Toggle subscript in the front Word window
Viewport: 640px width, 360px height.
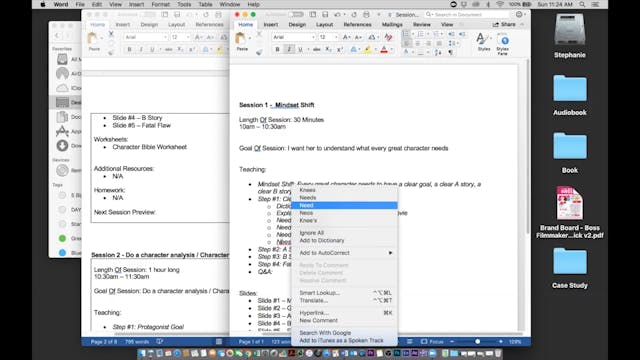(329, 49)
